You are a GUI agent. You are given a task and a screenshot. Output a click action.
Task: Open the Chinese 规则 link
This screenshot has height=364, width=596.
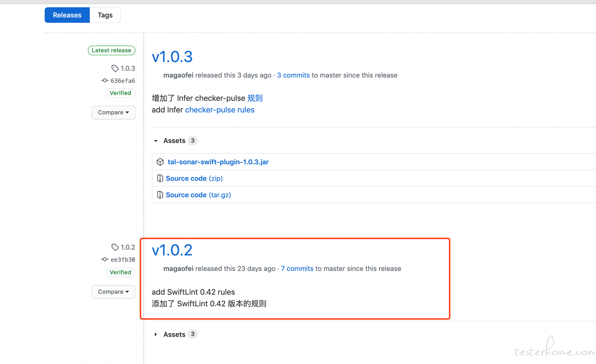tap(255, 98)
